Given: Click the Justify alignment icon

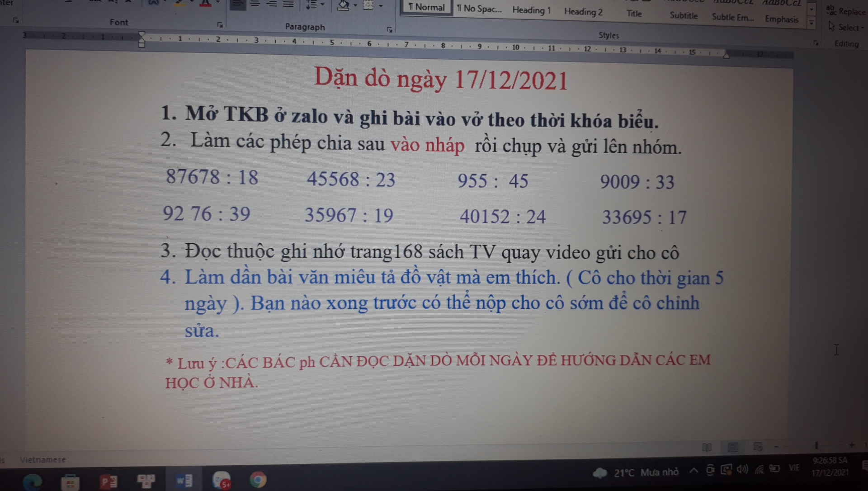Looking at the screenshot, I should [288, 4].
